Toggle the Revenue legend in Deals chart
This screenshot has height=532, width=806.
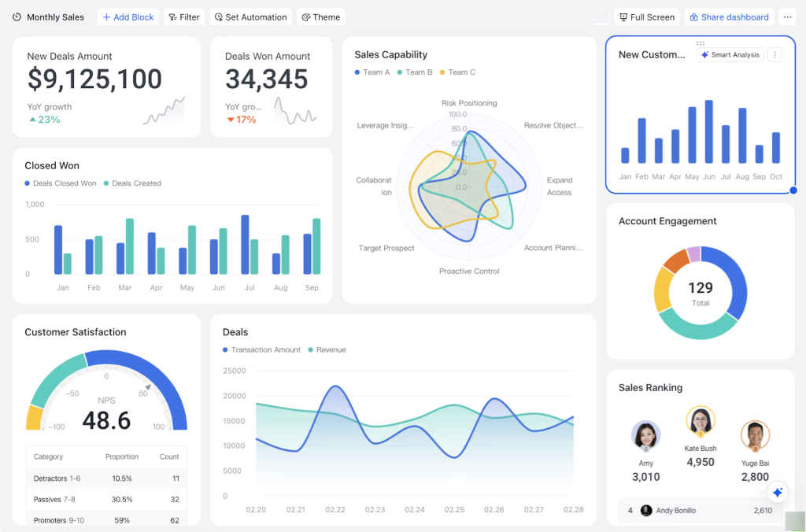pyautogui.click(x=327, y=349)
